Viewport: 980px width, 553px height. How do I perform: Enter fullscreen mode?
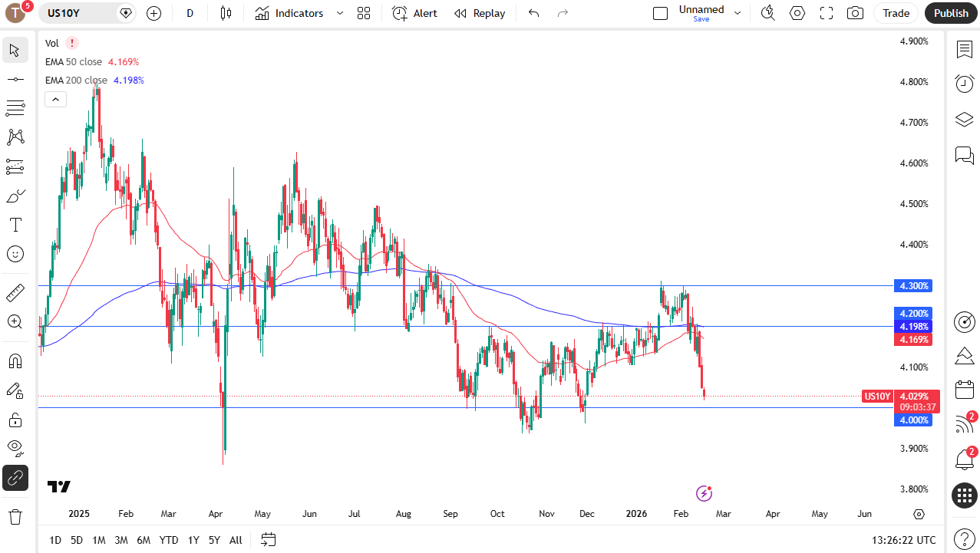[x=827, y=13]
